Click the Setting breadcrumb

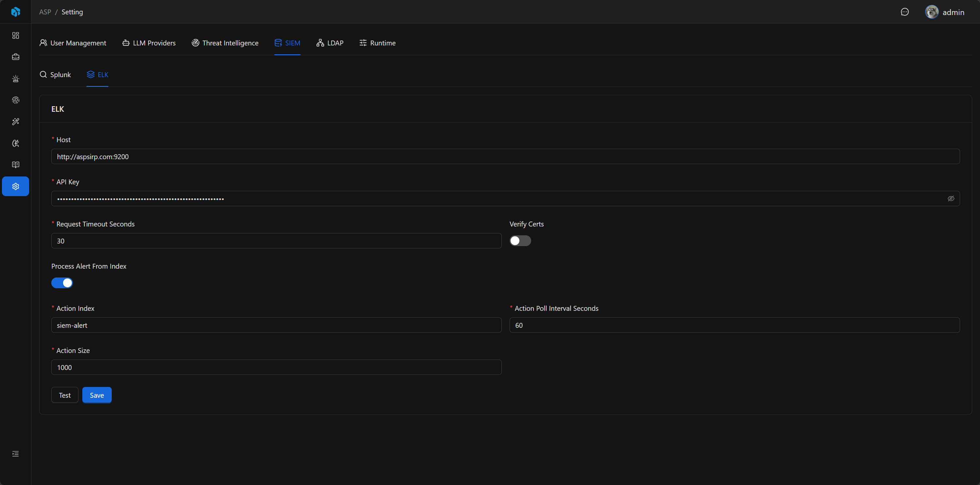[x=72, y=12]
